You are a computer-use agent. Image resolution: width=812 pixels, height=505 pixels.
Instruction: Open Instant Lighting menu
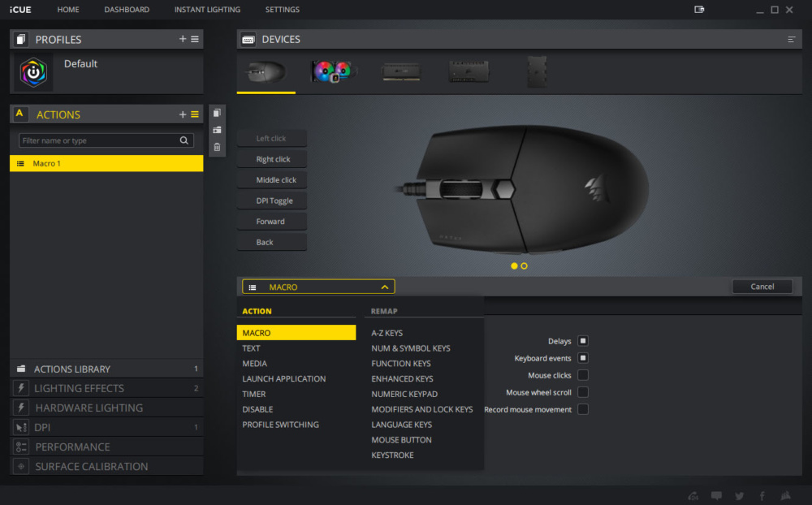point(207,9)
